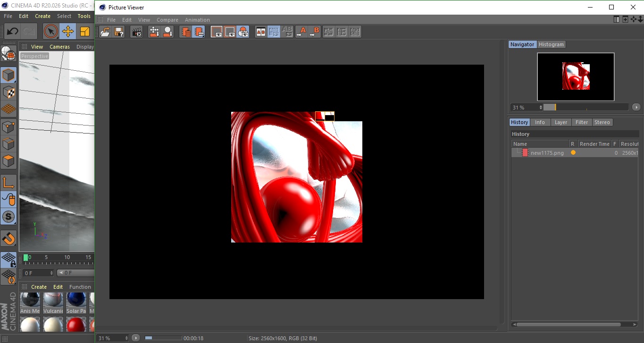Expand the new1175.png tree entry
The width and height of the screenshot is (644, 343).
(x=519, y=152)
